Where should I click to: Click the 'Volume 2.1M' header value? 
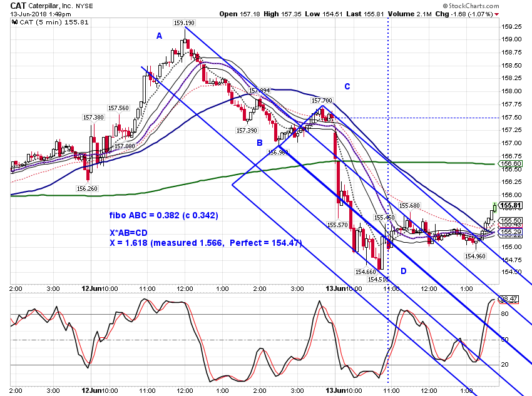[410, 14]
